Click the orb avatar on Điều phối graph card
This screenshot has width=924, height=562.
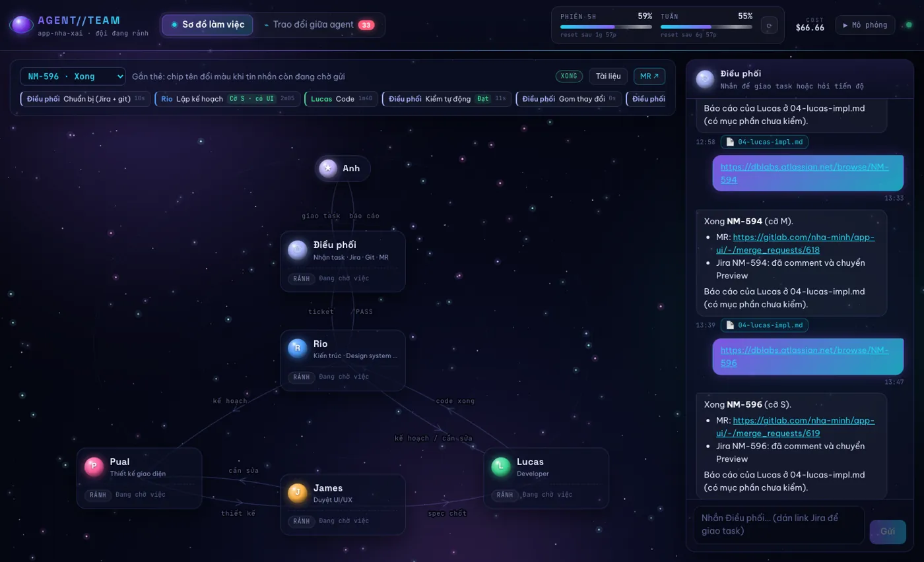click(298, 250)
